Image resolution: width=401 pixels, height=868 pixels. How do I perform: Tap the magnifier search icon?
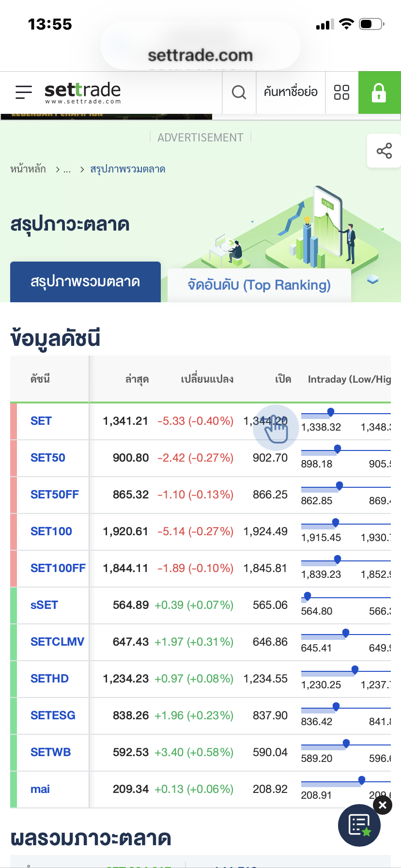click(239, 92)
